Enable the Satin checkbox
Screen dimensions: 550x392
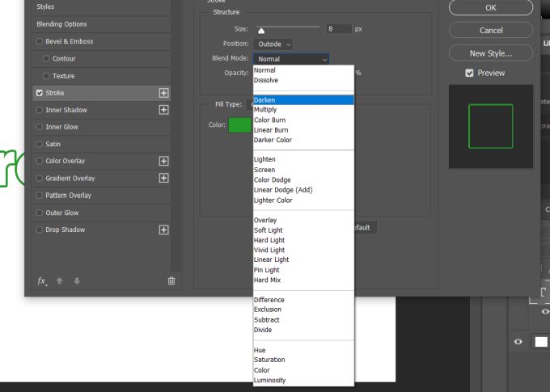tap(40, 144)
